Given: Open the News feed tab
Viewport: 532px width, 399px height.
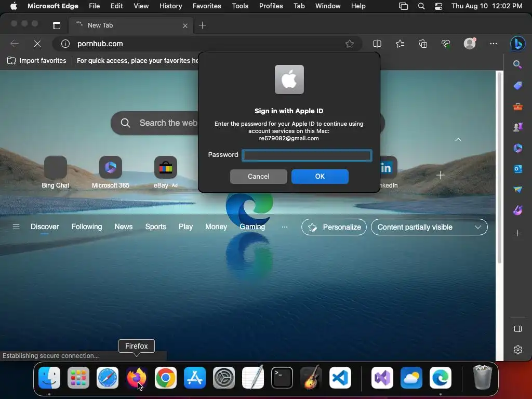Looking at the screenshot, I should [124, 227].
